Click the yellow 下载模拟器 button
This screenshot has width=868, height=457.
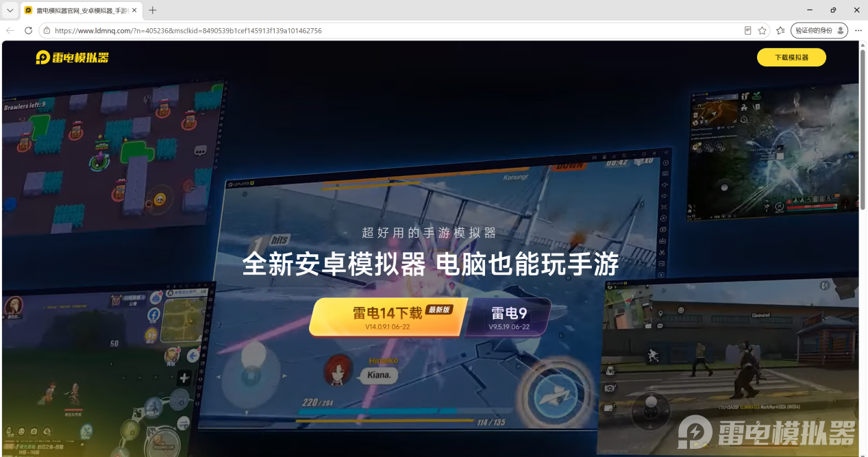click(791, 58)
